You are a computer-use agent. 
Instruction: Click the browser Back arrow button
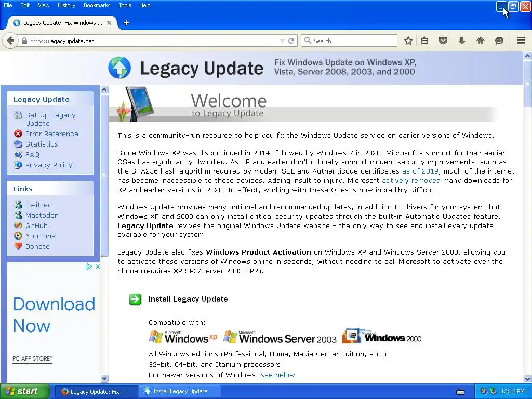click(10, 41)
